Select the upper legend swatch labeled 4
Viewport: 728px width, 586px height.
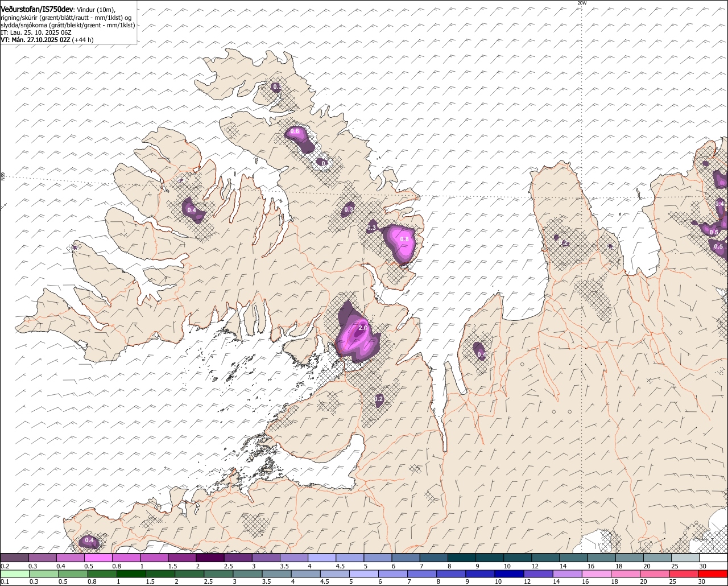pyautogui.click(x=322, y=558)
